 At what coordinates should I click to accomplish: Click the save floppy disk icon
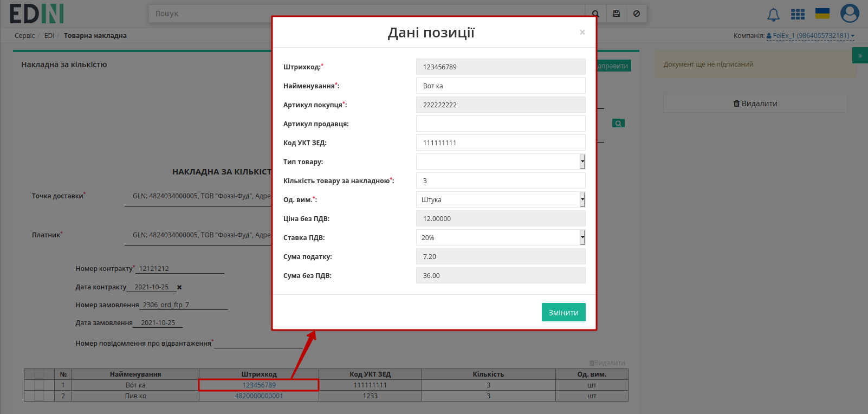[x=617, y=14]
